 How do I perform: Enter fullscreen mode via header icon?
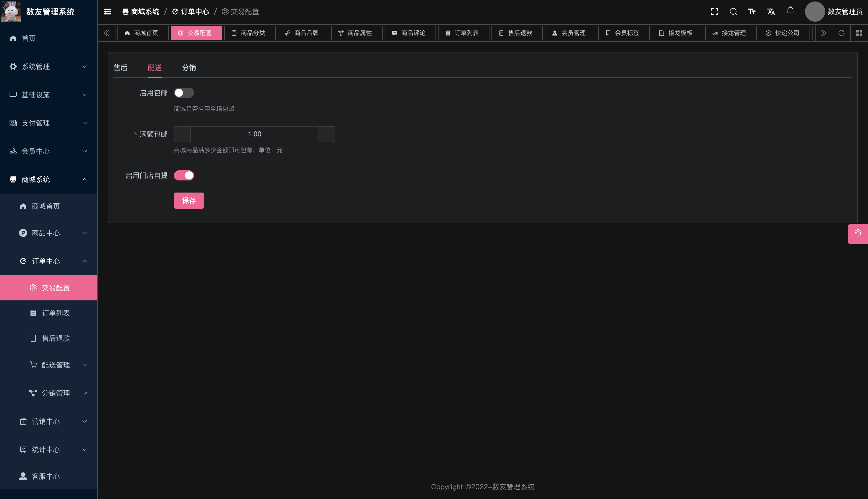tap(715, 12)
